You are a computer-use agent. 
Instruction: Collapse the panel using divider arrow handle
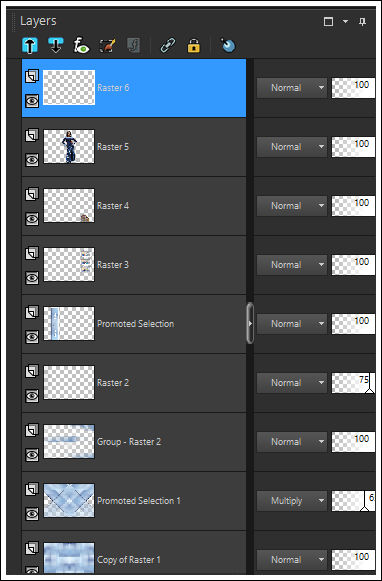click(x=250, y=323)
